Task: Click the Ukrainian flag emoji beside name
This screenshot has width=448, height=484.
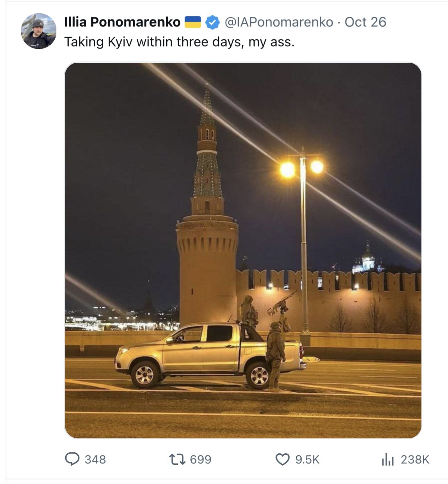Action: 192,22
